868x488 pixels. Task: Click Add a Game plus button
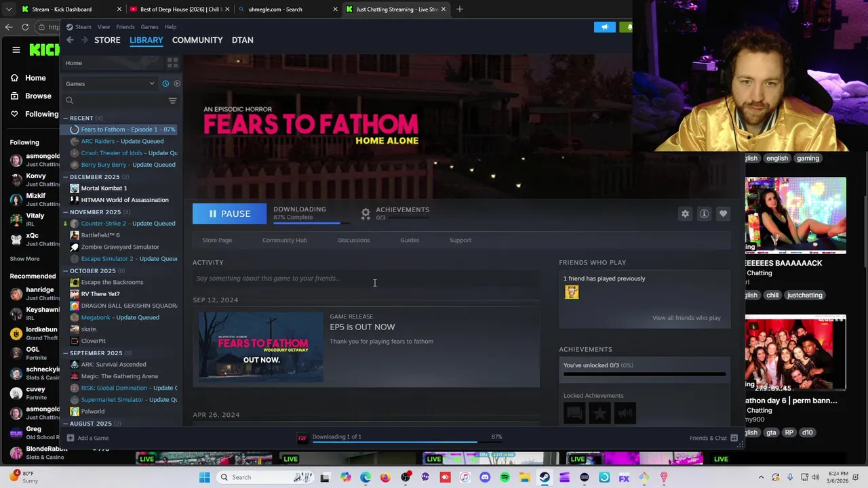click(x=71, y=438)
